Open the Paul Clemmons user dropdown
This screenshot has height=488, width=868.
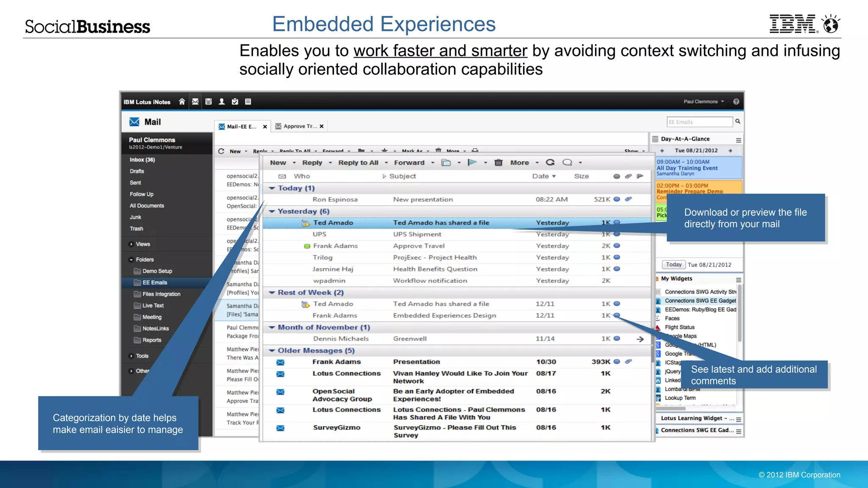point(704,102)
